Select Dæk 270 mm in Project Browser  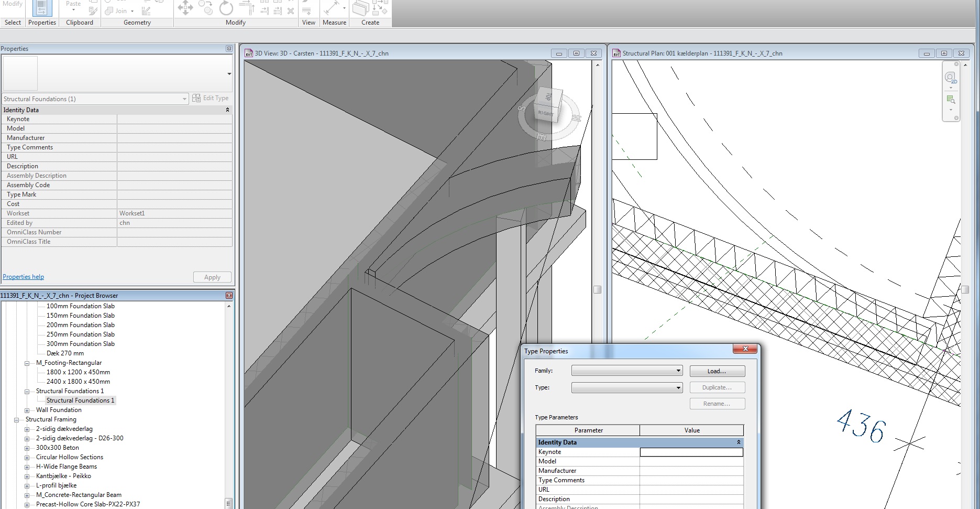tap(65, 353)
